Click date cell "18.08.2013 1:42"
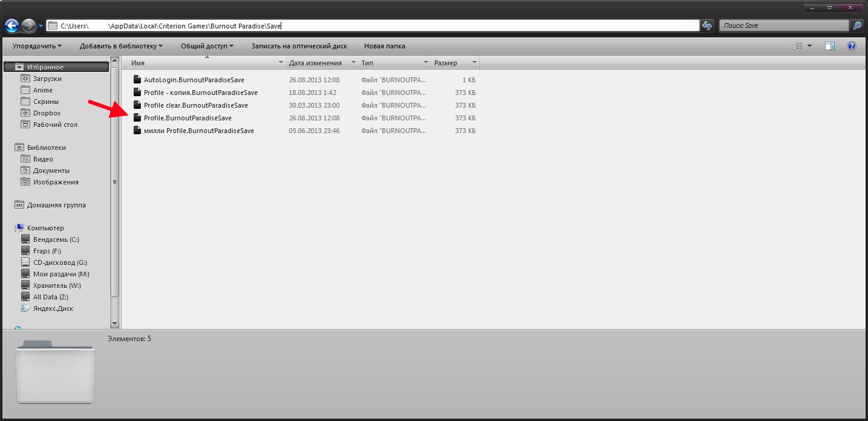This screenshot has width=868, height=421. (x=313, y=93)
